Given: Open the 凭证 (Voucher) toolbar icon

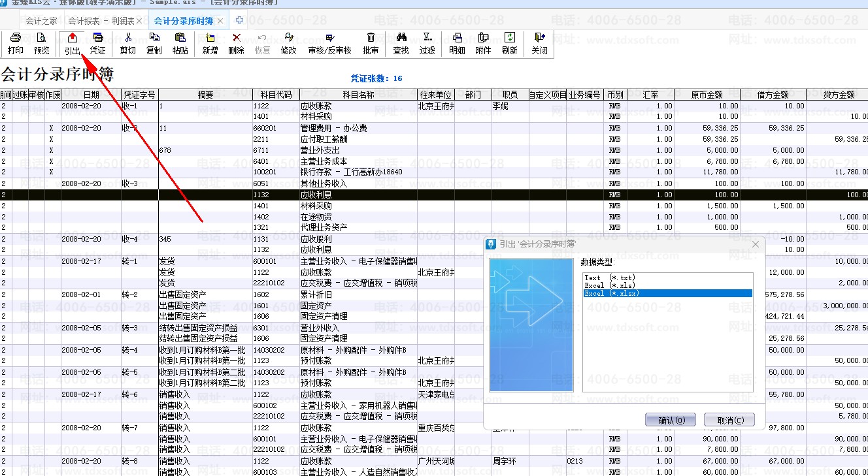Looking at the screenshot, I should (x=97, y=43).
